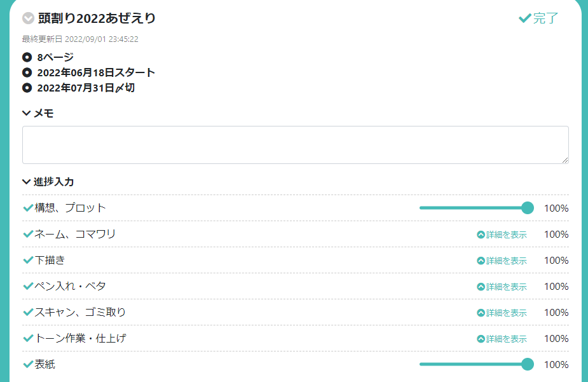Click checkmark icon beside トーン作業・仕上げ

[28, 338]
